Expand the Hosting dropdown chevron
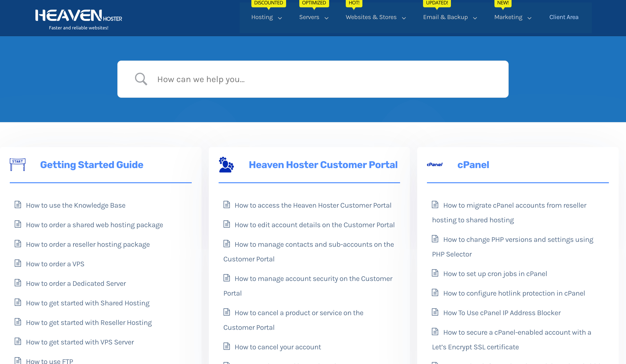 [280, 18]
